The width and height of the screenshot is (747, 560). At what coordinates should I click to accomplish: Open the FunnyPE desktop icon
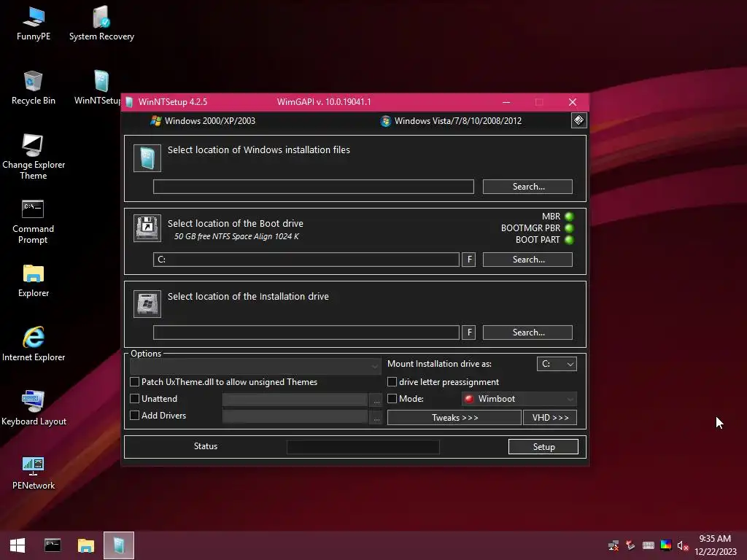tap(34, 23)
